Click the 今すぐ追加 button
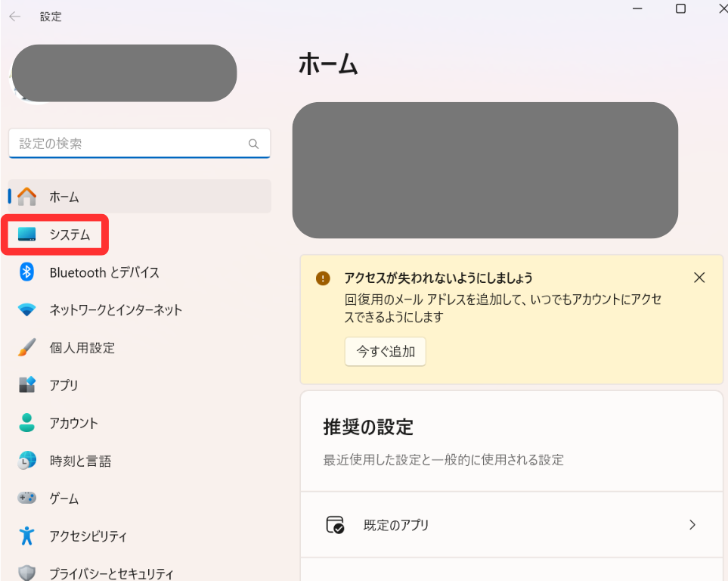This screenshot has height=581, width=728. point(385,351)
